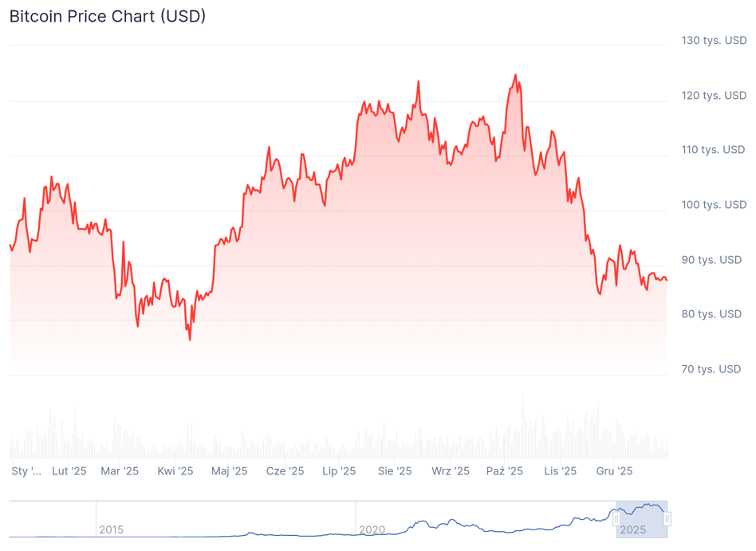Viewport: 756px width, 551px height.
Task: Click the Lip '25 month label
Action: click(x=339, y=471)
